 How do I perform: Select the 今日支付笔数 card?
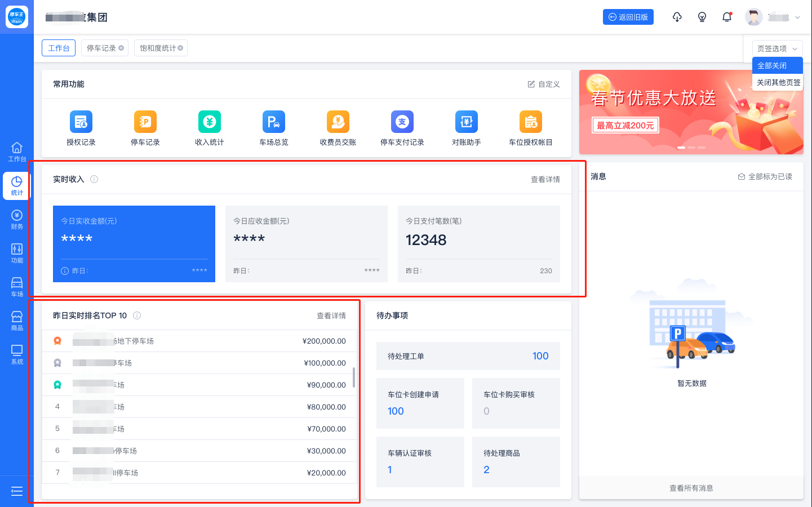pyautogui.click(x=479, y=244)
